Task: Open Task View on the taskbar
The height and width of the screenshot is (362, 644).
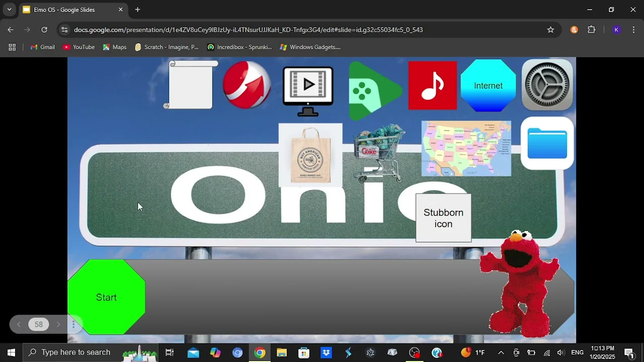Action: coord(170,352)
